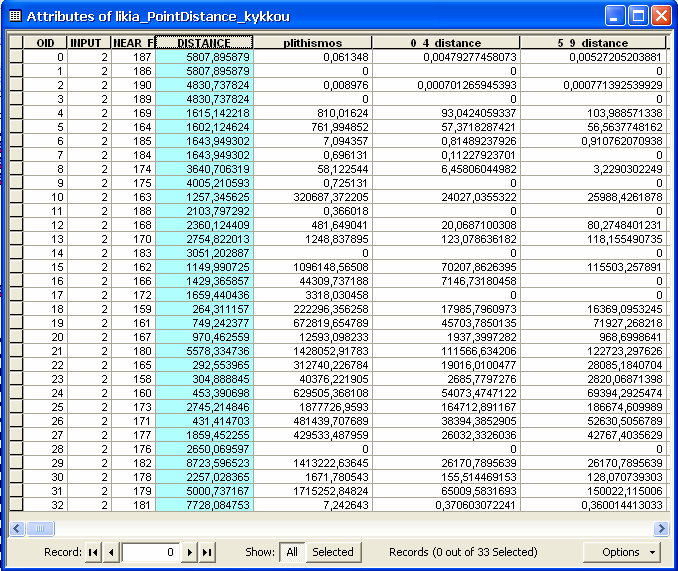This screenshot has width=678, height=571.
Task: Open the Options dropdown menu
Action: pyautogui.click(x=621, y=552)
